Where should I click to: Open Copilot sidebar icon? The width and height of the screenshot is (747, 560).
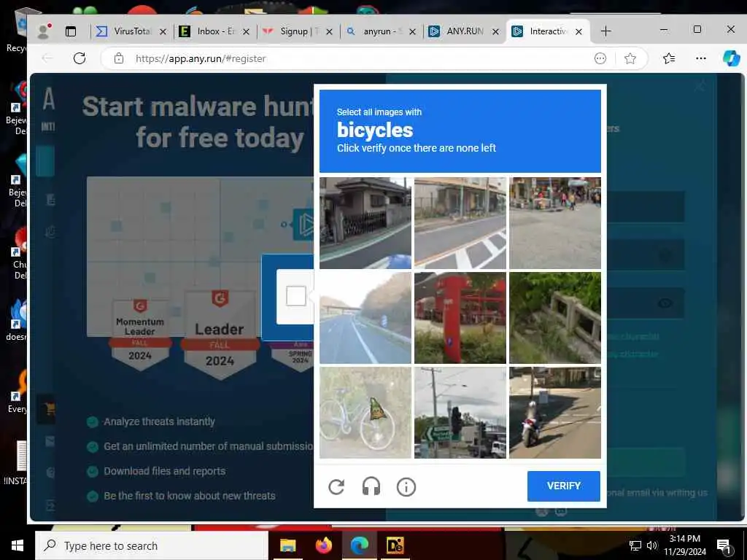click(731, 58)
